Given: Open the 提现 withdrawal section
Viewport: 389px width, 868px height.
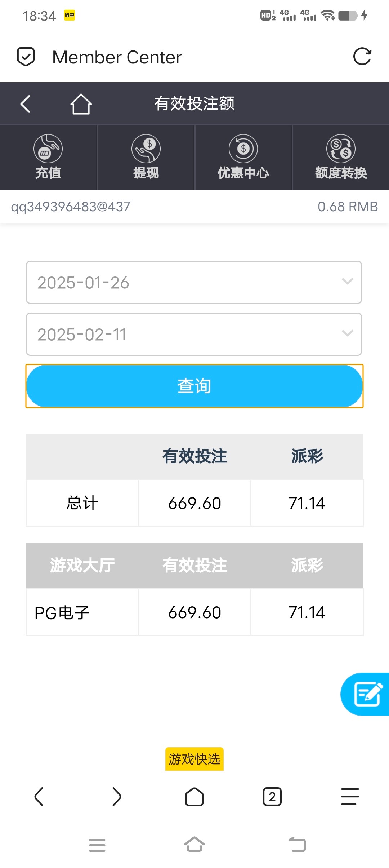Looking at the screenshot, I should coord(146,158).
